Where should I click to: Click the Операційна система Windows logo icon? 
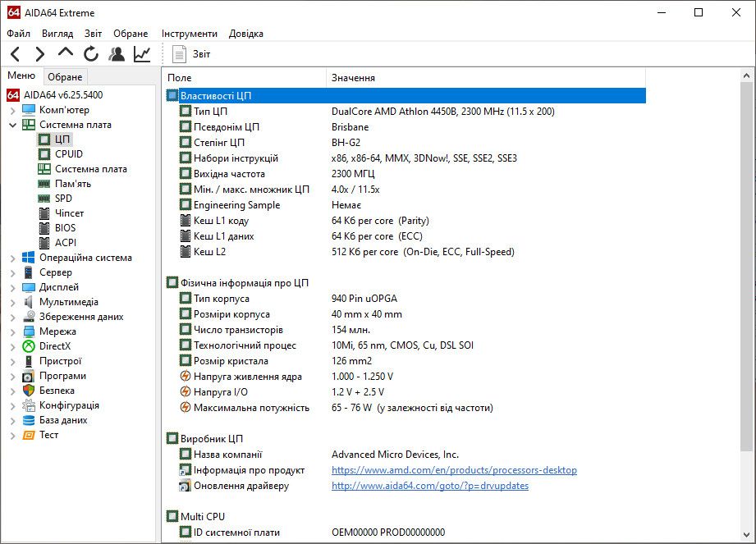[29, 258]
